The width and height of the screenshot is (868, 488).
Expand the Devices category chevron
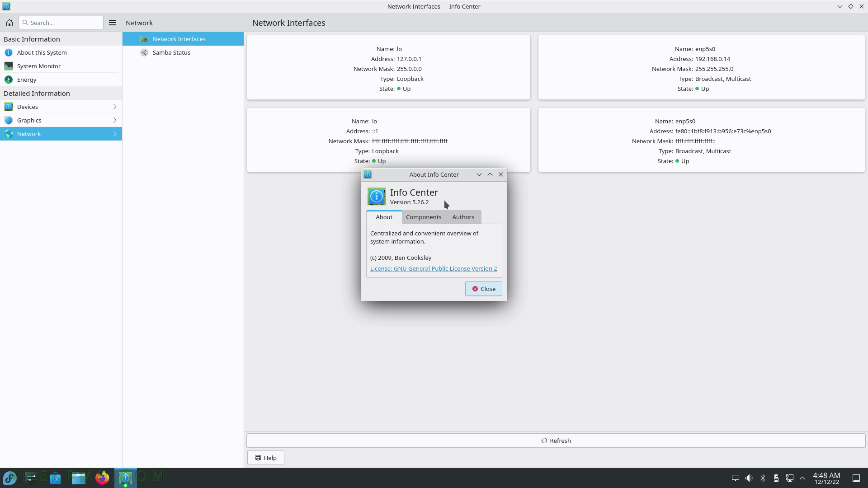115,107
